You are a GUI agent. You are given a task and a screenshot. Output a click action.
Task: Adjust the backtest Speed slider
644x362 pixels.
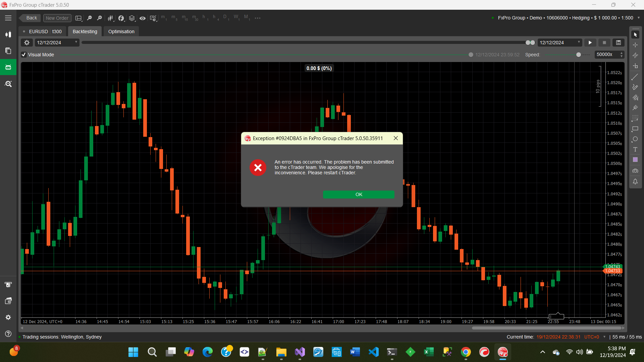point(579,55)
